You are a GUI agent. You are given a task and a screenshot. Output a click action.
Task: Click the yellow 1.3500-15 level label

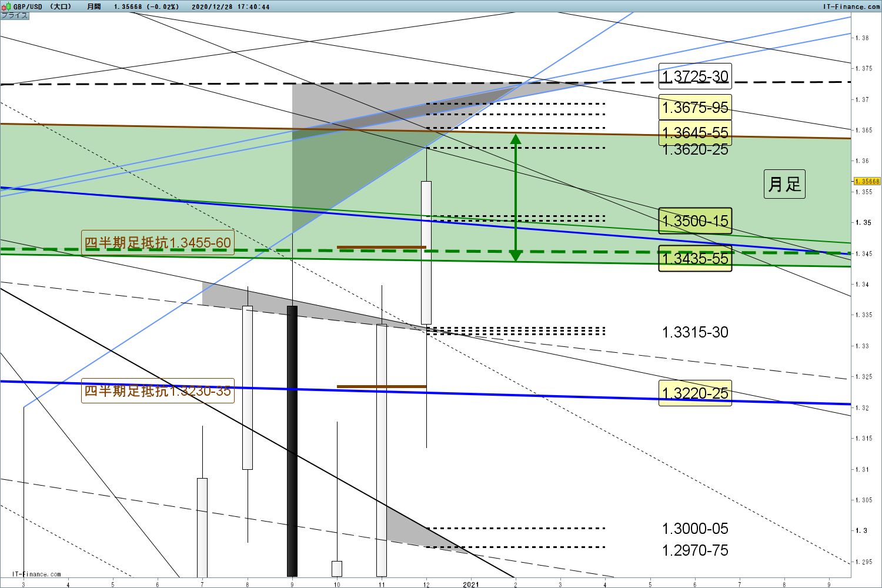click(x=695, y=221)
